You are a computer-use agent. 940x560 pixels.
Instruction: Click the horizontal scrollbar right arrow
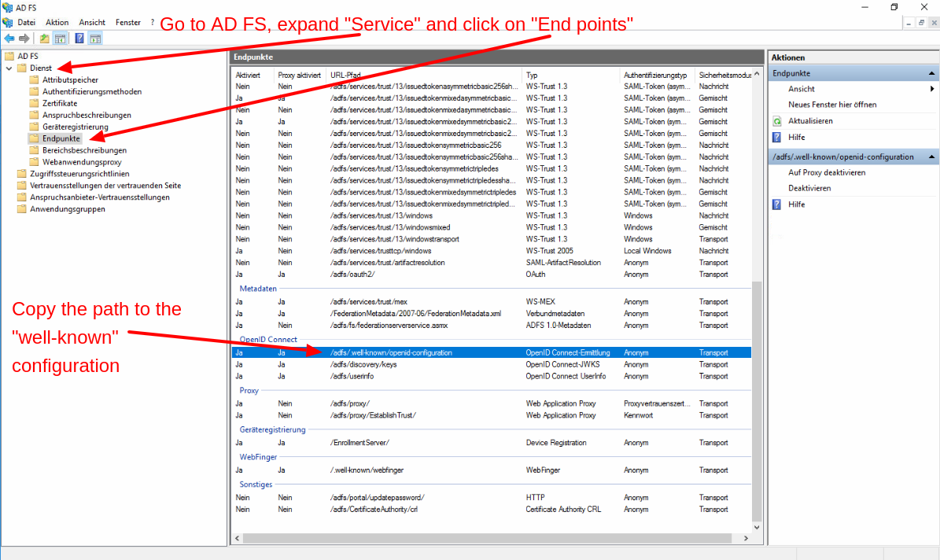coord(746,539)
